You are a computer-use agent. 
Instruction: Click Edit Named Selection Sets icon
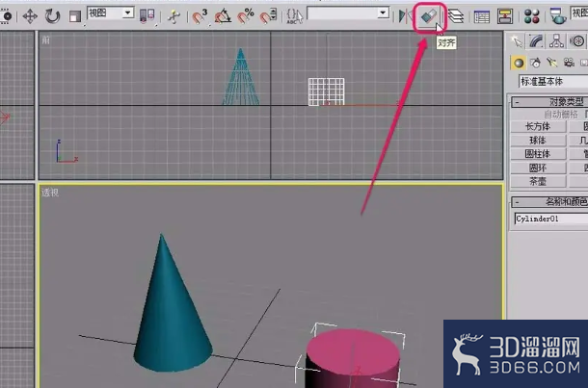294,16
